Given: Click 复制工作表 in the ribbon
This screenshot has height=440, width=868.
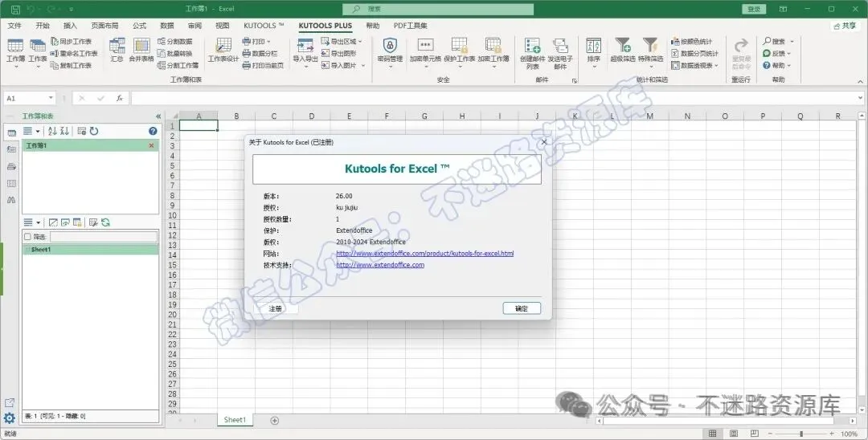Looking at the screenshot, I should pos(71,65).
